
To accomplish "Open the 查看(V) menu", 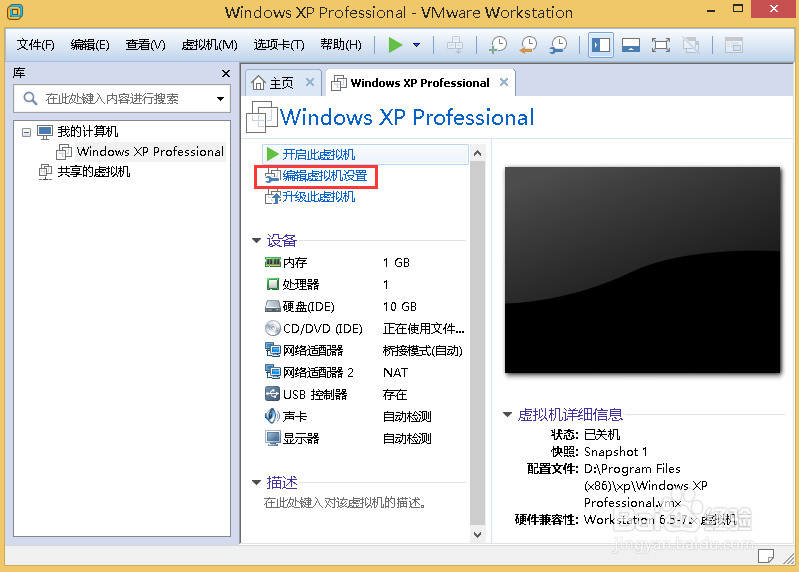I will 145,45.
